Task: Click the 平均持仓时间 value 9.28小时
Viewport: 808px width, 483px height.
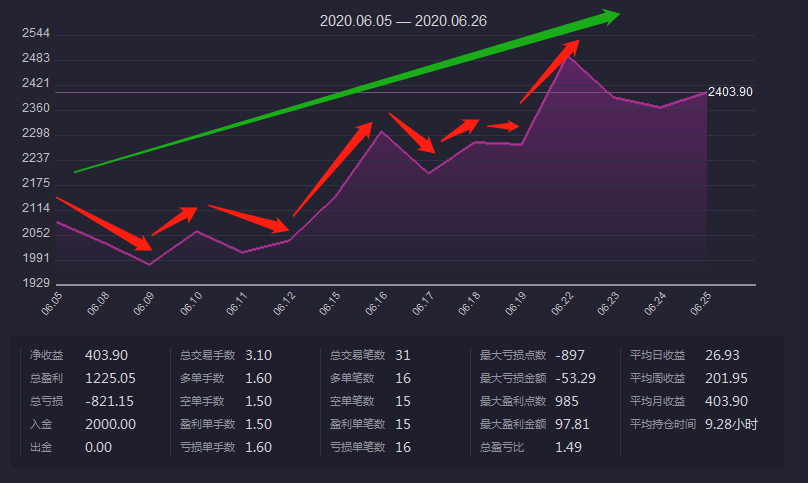Action: tap(731, 424)
